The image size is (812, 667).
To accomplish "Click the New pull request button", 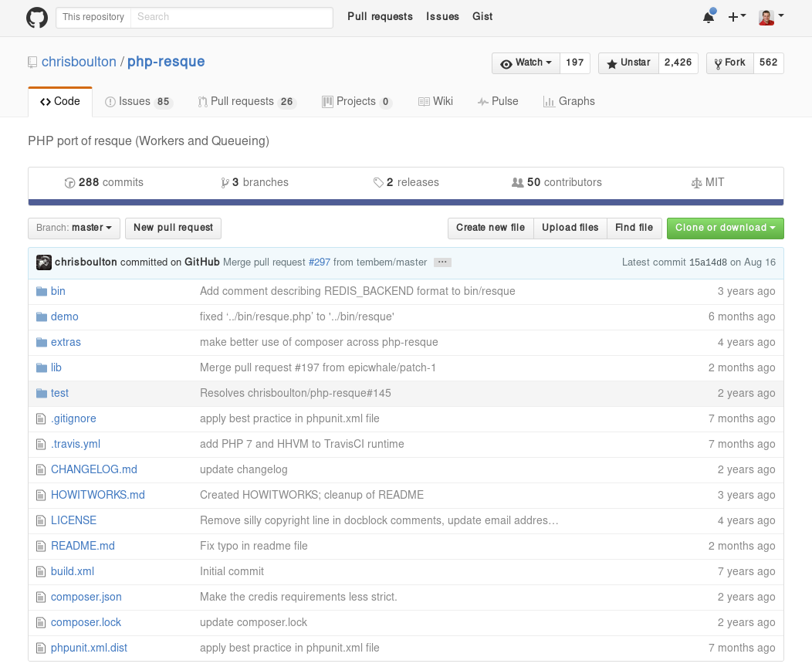I will coord(173,229).
